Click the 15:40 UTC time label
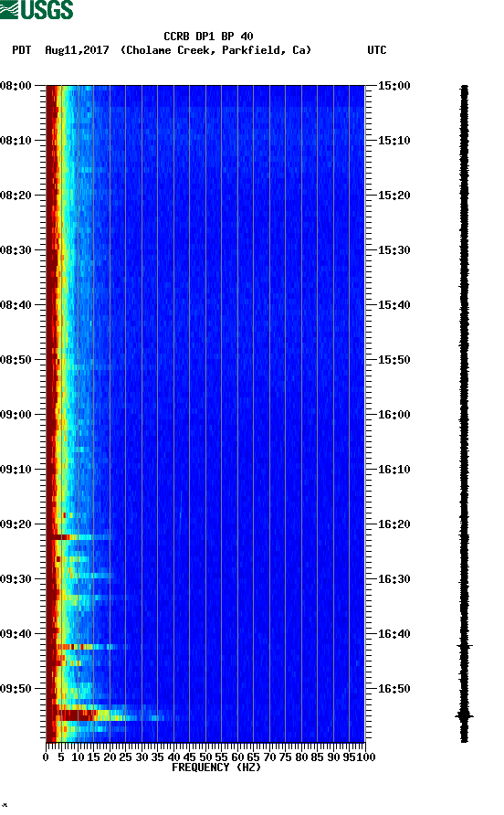Viewport: 504px width, 815px height. pos(394,305)
